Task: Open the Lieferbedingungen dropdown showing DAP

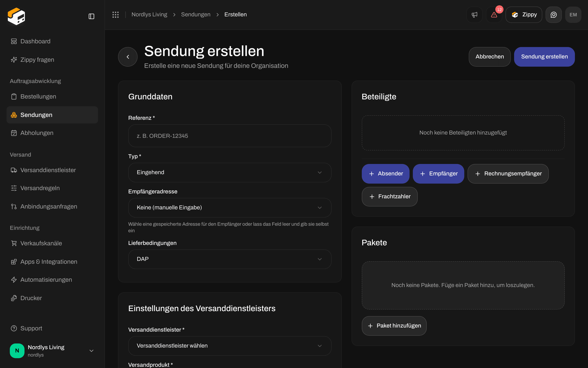Action: pyautogui.click(x=230, y=259)
